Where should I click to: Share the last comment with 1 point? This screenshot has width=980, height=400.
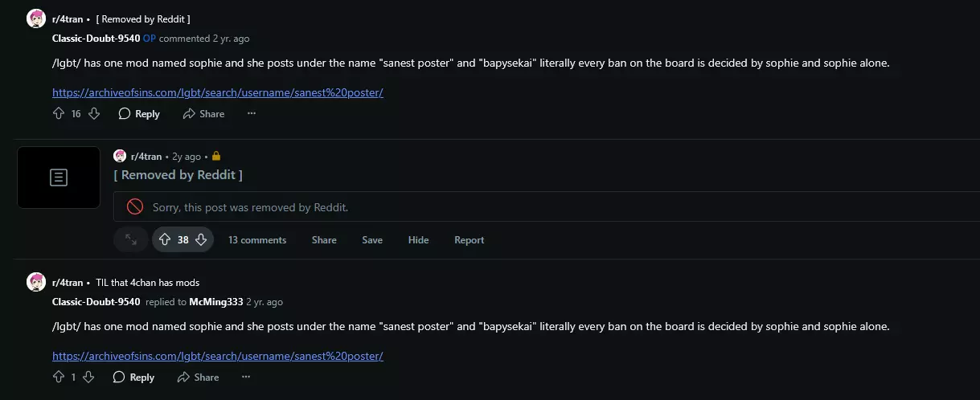point(198,378)
